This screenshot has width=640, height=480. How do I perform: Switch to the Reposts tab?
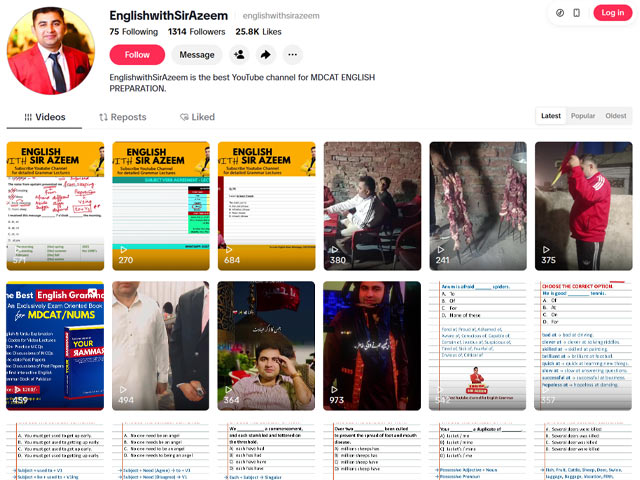122,117
